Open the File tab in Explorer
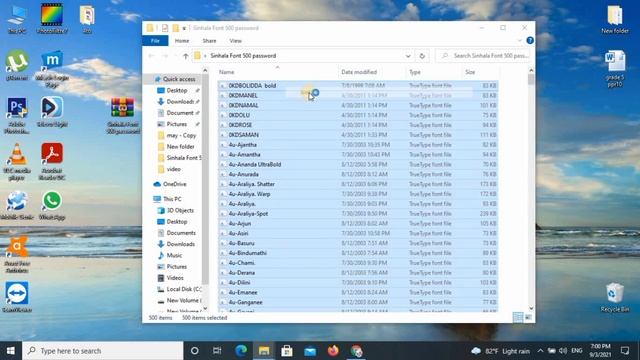Viewport: 640px width, 360px height. coord(155,41)
